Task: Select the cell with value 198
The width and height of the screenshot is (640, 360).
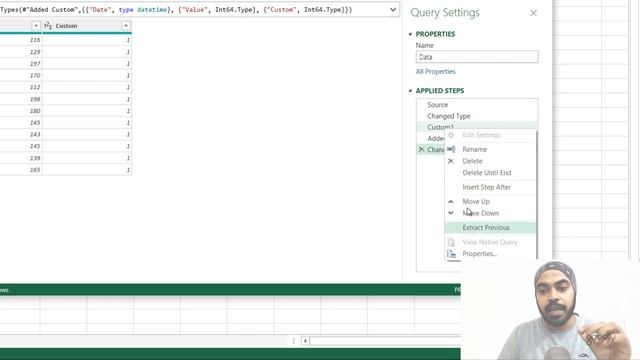Action: click(x=21, y=99)
